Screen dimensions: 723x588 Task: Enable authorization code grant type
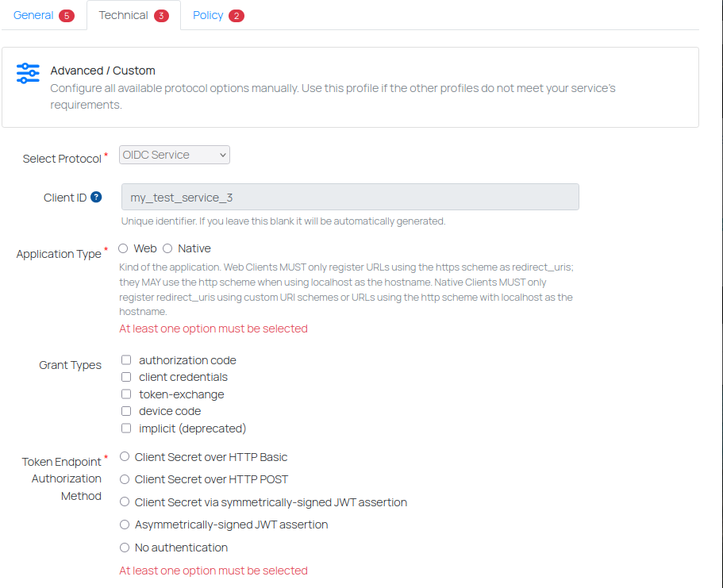coord(126,359)
